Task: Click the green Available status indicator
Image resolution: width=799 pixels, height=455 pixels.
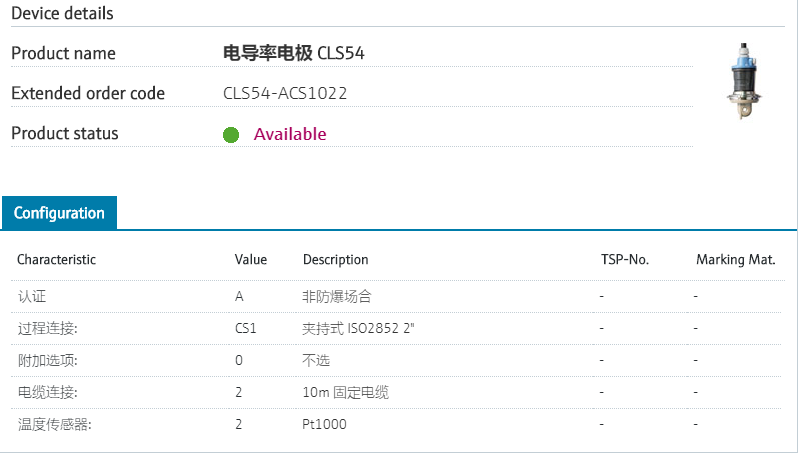Action: pyautogui.click(x=231, y=135)
